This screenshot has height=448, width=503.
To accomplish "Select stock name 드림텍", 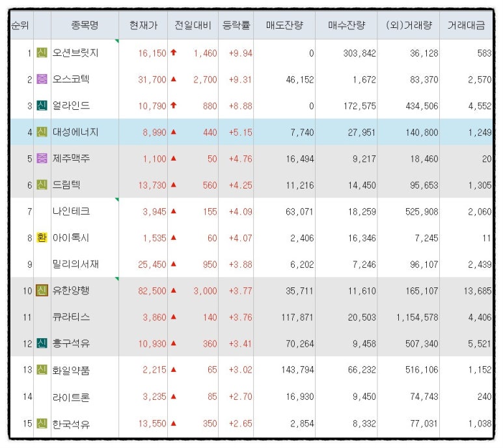I will 66,185.
